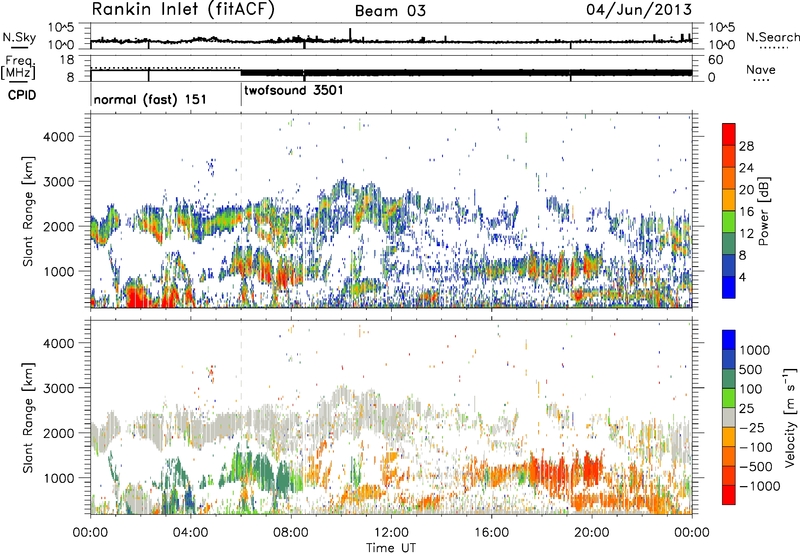
Task: Click the power panel 'Slant Range [km]' label
Action: click(x=28, y=211)
